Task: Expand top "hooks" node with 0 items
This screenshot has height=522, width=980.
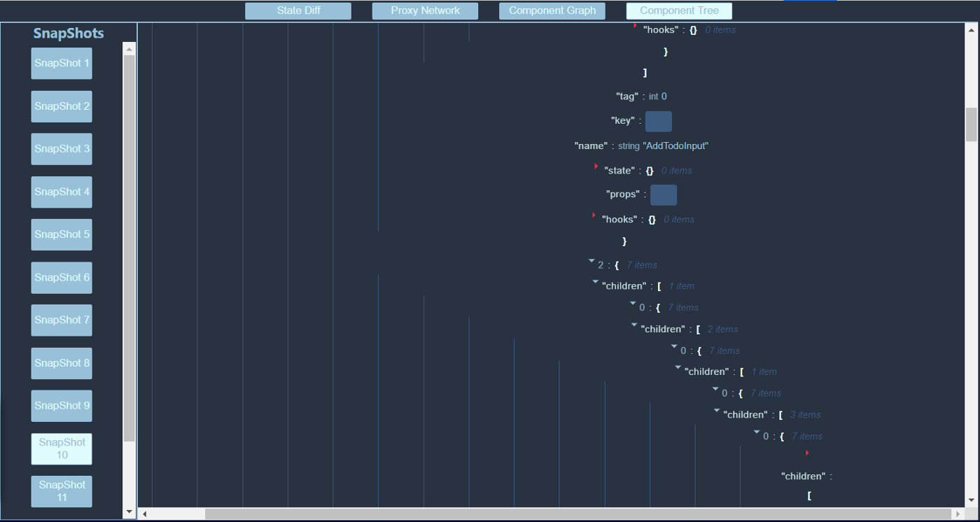Action: (635, 26)
